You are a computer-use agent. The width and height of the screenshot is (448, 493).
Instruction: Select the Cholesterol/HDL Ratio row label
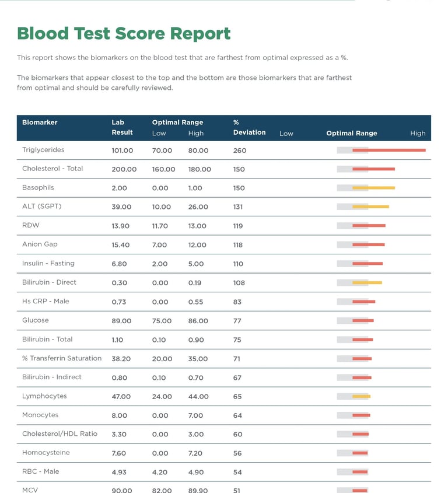pyautogui.click(x=60, y=433)
